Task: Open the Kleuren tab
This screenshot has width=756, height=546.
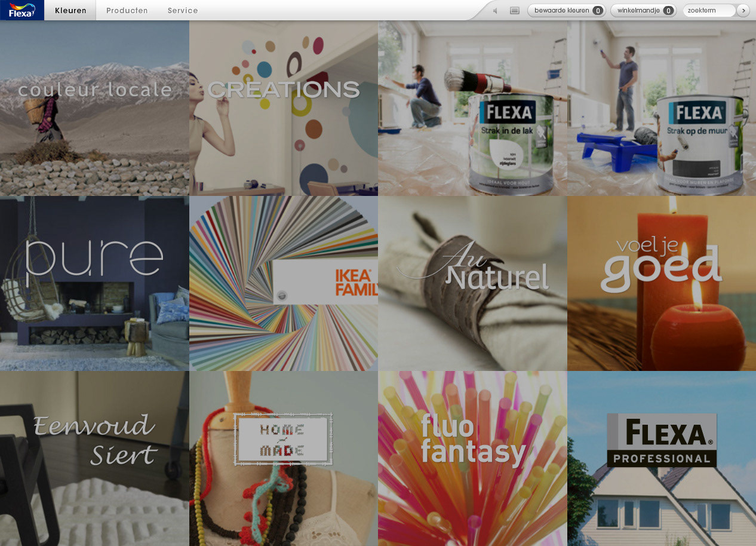Action: [x=70, y=10]
